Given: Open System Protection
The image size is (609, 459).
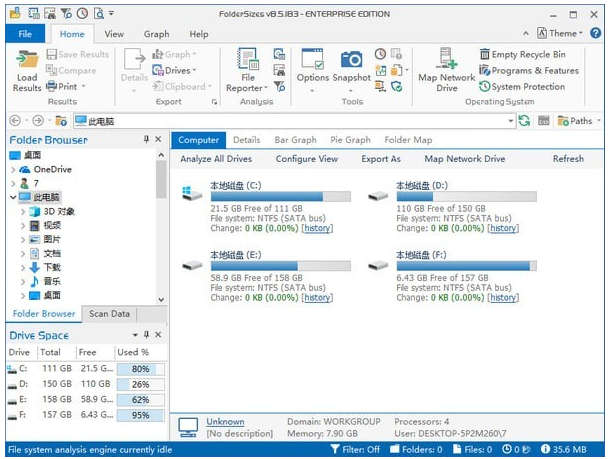Looking at the screenshot, I should pyautogui.click(x=521, y=87).
